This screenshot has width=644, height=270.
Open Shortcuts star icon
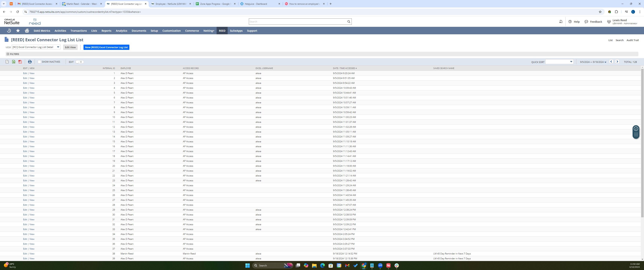[x=18, y=31]
